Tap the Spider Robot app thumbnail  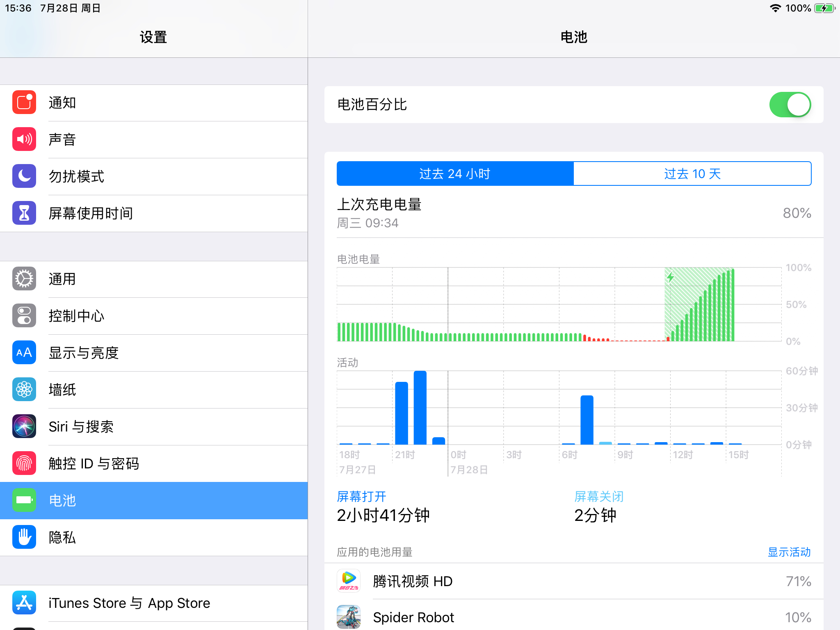(349, 617)
